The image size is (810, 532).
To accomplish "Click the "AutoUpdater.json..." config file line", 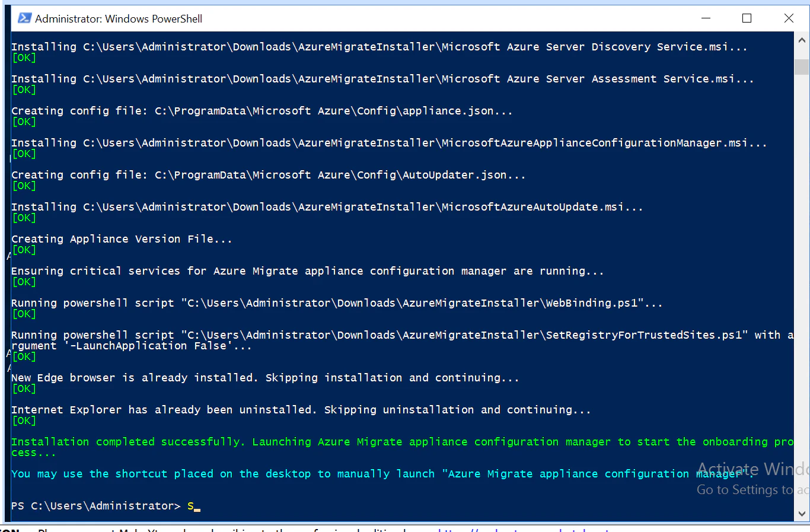I will coord(269,175).
